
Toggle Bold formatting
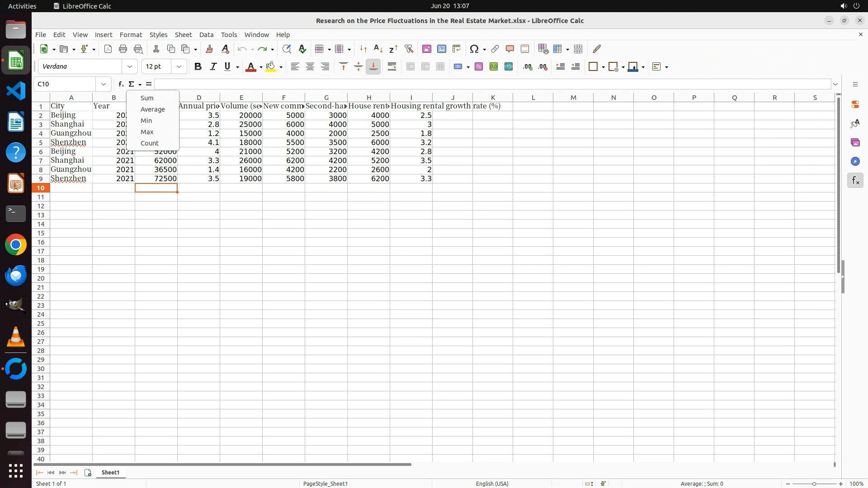pyautogui.click(x=198, y=67)
